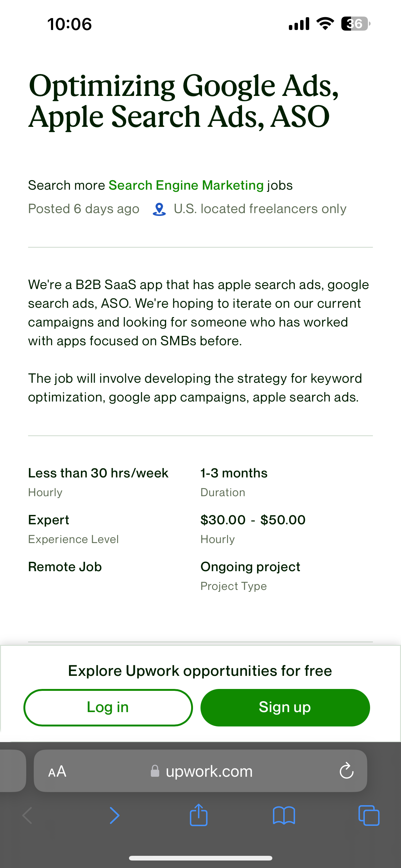Tap the forward navigation arrow
The width and height of the screenshot is (401, 868).
click(x=115, y=815)
